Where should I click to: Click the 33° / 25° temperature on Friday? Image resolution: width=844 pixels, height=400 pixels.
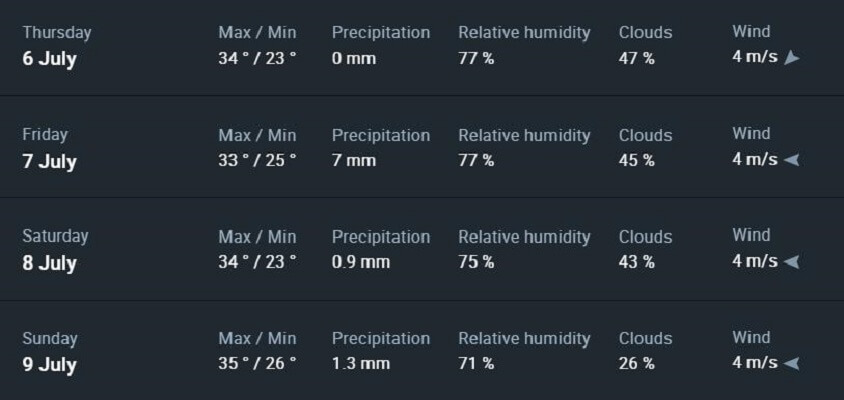click(x=257, y=160)
